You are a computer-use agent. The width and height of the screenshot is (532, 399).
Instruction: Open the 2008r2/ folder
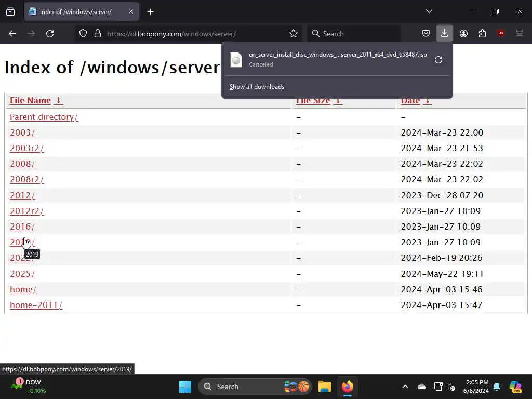27,179
